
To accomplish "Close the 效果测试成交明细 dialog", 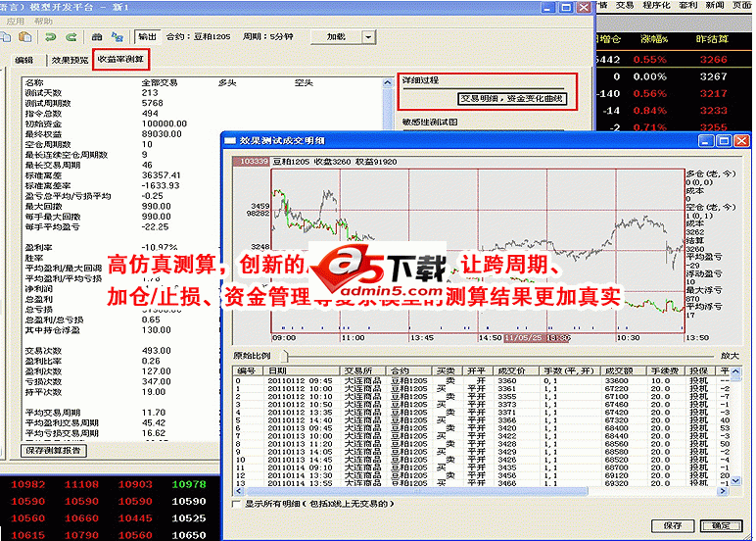I will point(741,141).
